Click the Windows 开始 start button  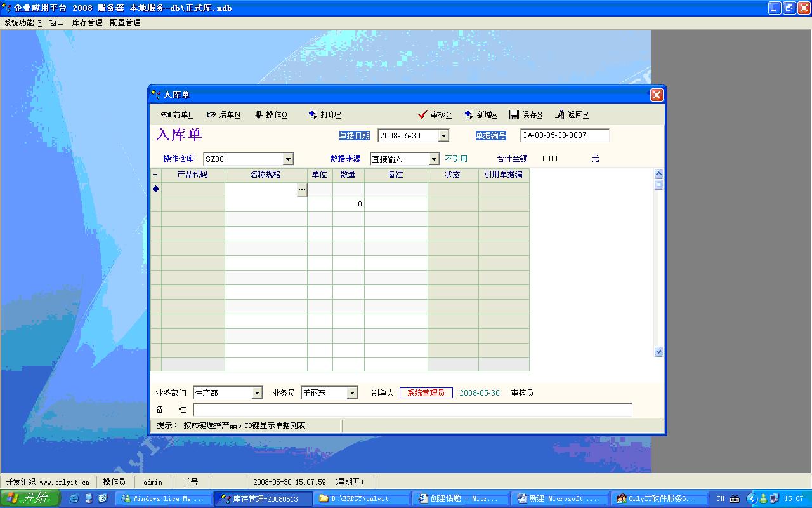30,498
